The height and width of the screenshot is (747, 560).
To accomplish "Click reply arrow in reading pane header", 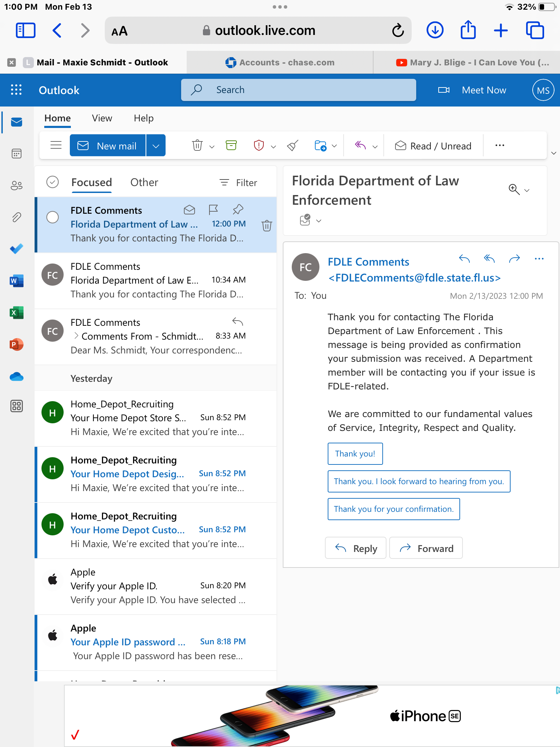I will (464, 258).
